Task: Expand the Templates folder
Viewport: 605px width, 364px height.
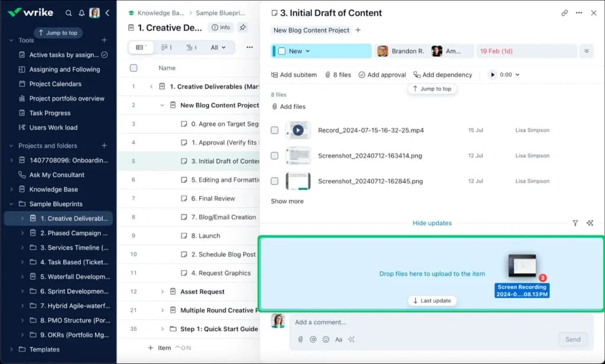Action: pyautogui.click(x=11, y=349)
